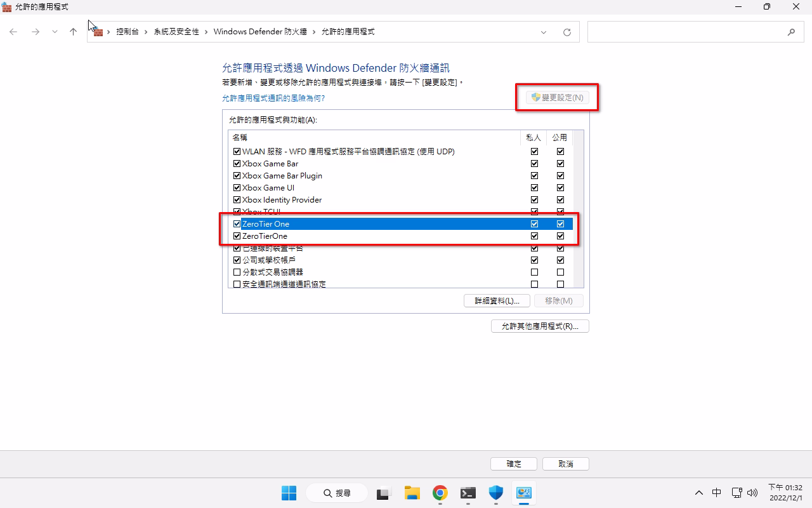Screen dimensions: 812x508
Task: Select the Xbox Game Bar Plugin row
Action: click(401, 176)
